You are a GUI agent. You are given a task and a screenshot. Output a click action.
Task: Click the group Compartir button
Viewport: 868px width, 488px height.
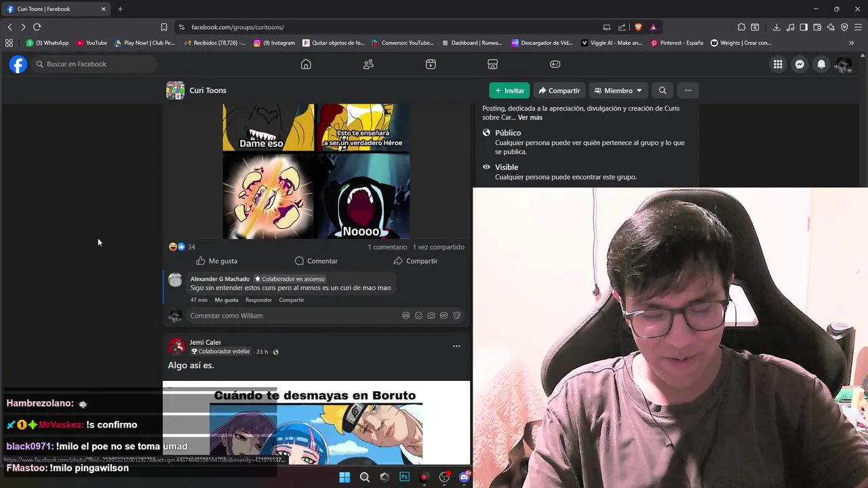(559, 90)
